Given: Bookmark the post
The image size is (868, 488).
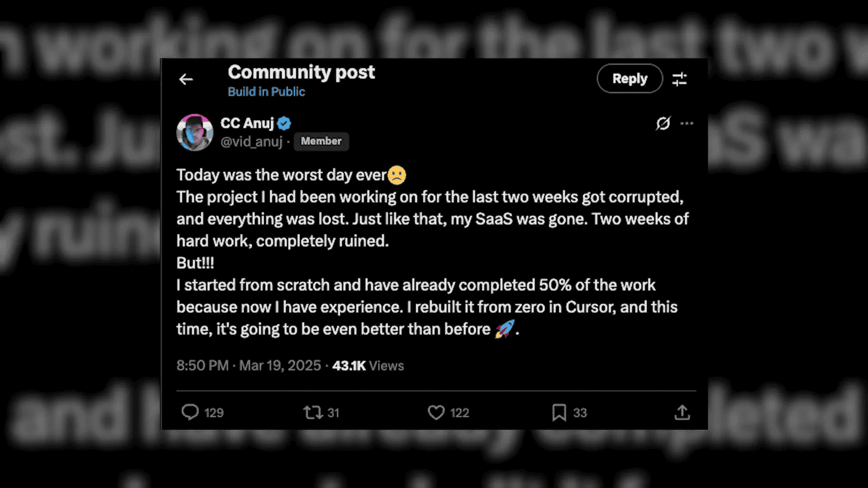Looking at the screenshot, I should (x=559, y=413).
